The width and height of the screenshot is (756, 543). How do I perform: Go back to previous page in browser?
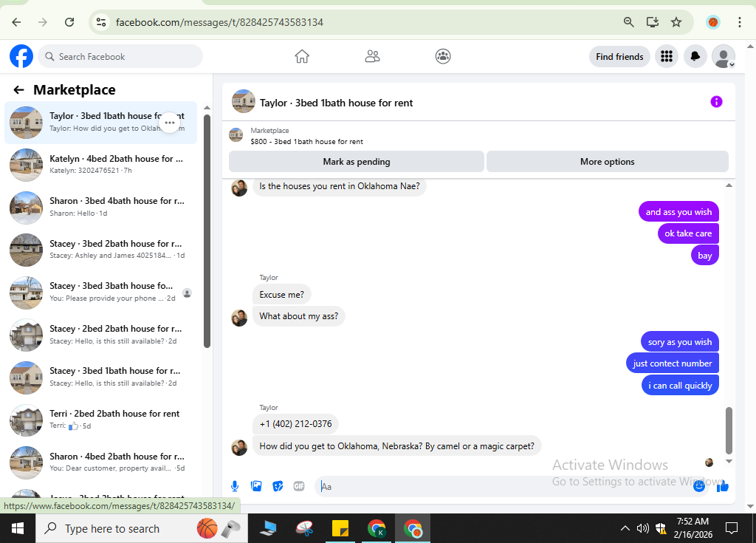point(16,22)
